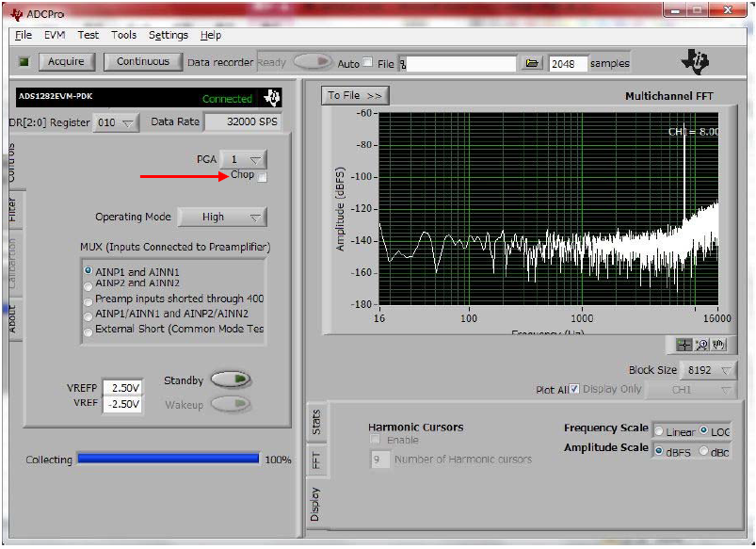This screenshot has width=756, height=549.
Task: Set Amplitude Scale to dBFS
Action: 659,452
